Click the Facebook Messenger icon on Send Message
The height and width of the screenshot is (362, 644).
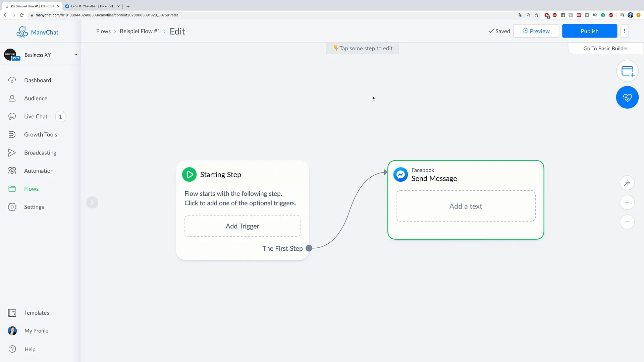tap(400, 174)
